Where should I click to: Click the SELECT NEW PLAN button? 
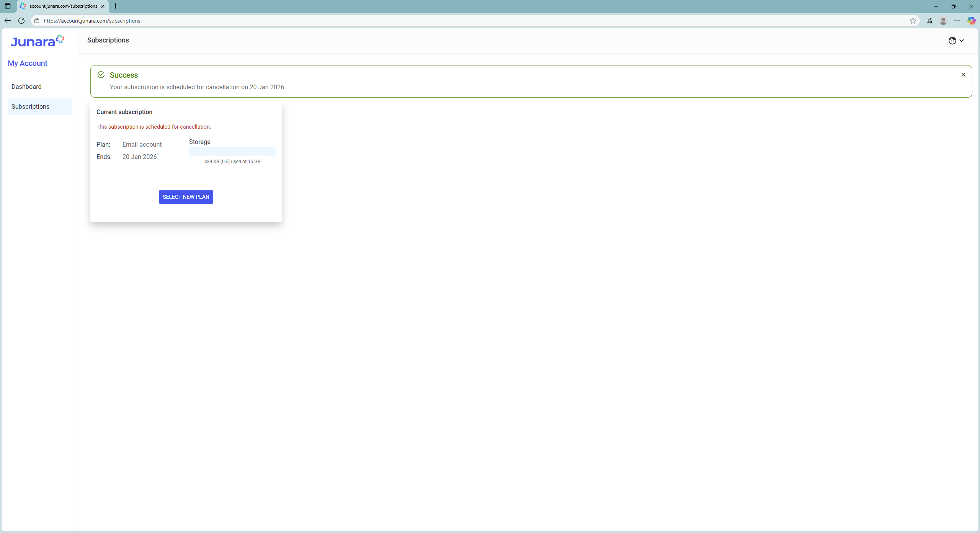point(186,197)
